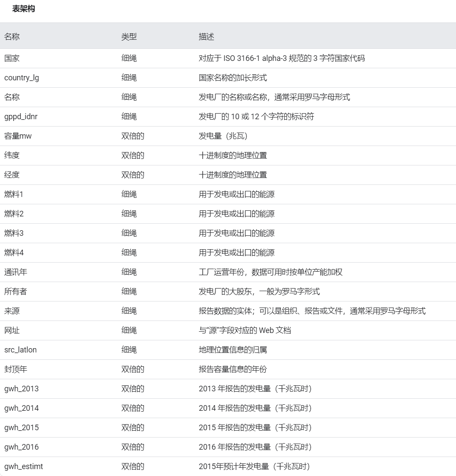
Task: Click the gwh_estimt field name
Action: point(22,466)
